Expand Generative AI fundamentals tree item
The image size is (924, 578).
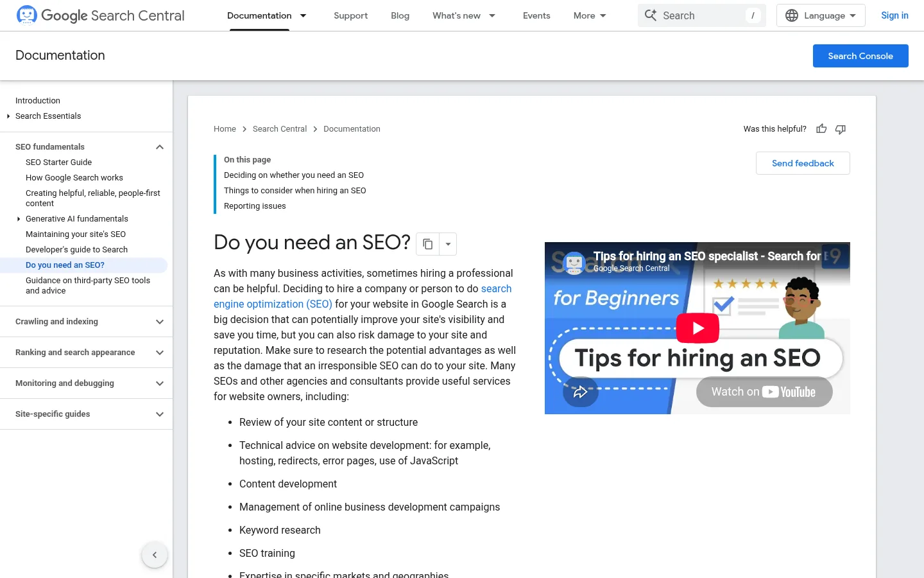pyautogui.click(x=19, y=219)
